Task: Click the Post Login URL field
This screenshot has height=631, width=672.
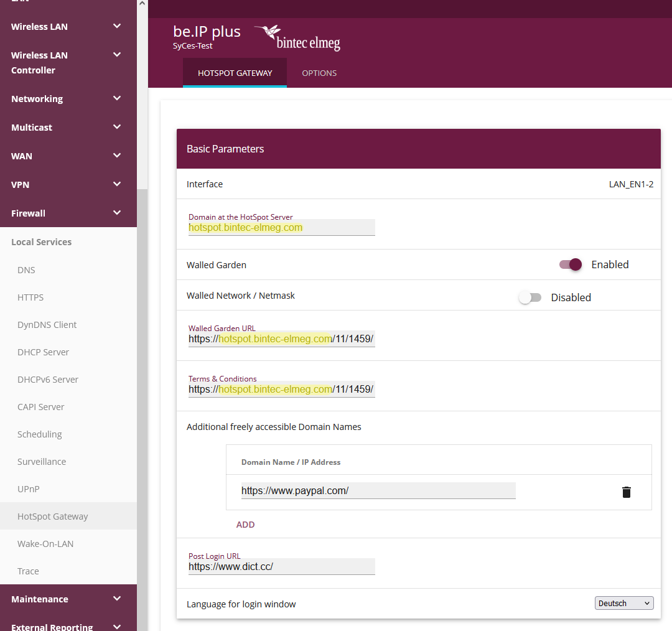Action: coord(281,567)
